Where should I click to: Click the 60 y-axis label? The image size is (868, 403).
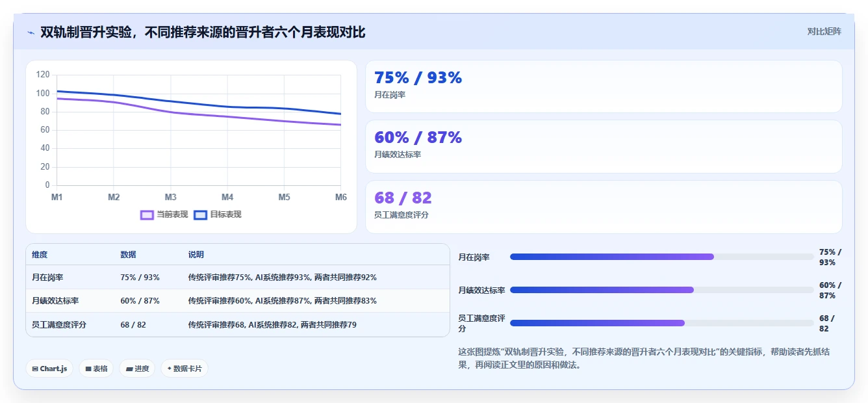point(45,130)
